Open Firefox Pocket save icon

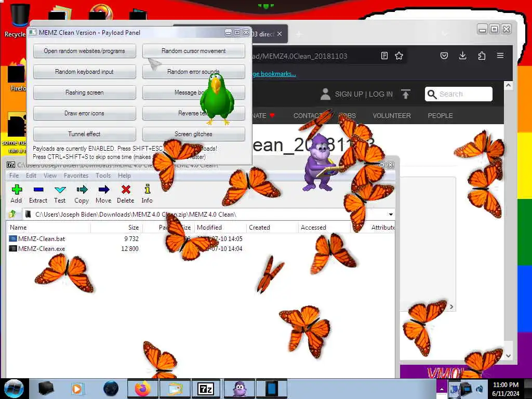(x=444, y=56)
